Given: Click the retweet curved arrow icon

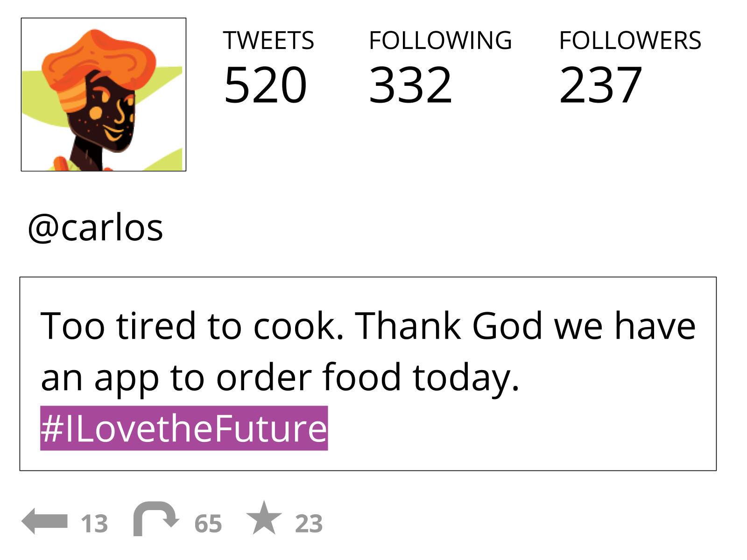Looking at the screenshot, I should [155, 518].
